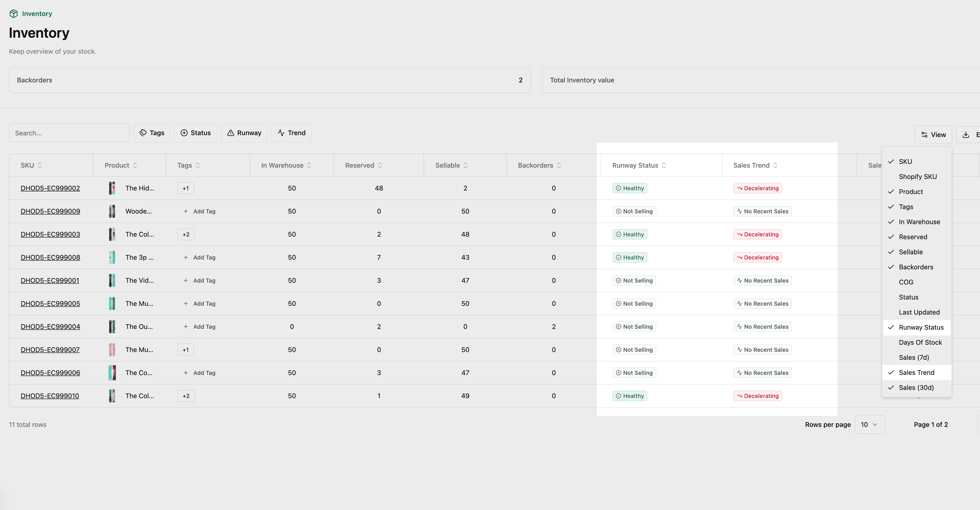The height and width of the screenshot is (510, 980).
Task: Toggle Sales (7d) in column menu
Action: [x=913, y=357]
